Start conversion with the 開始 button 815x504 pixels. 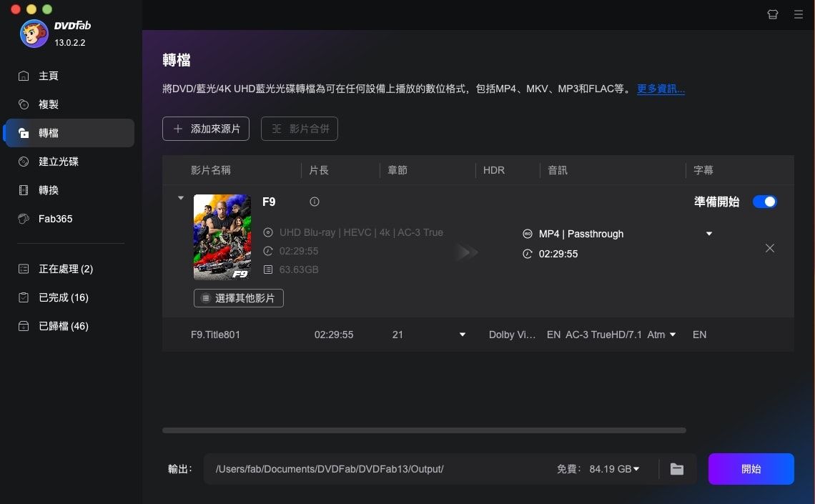(751, 469)
